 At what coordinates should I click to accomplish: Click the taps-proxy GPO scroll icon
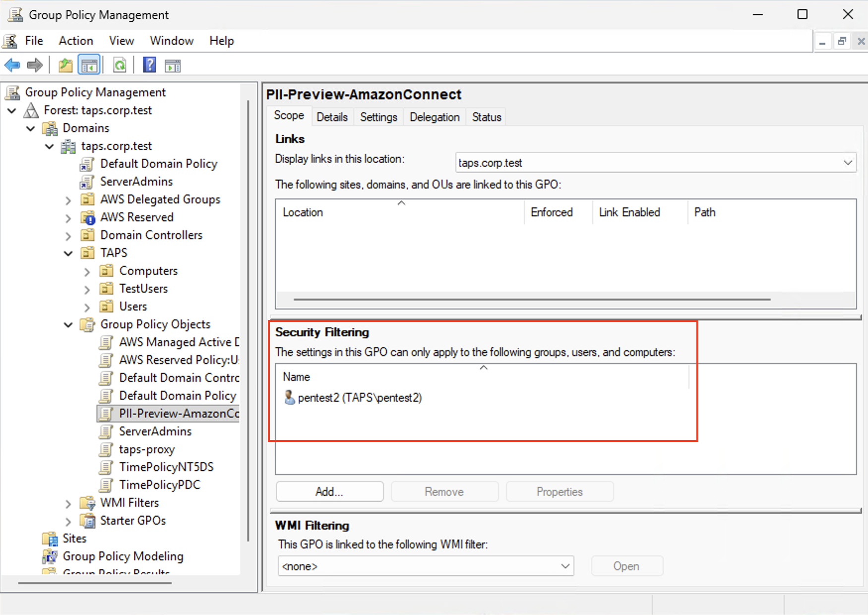point(106,449)
